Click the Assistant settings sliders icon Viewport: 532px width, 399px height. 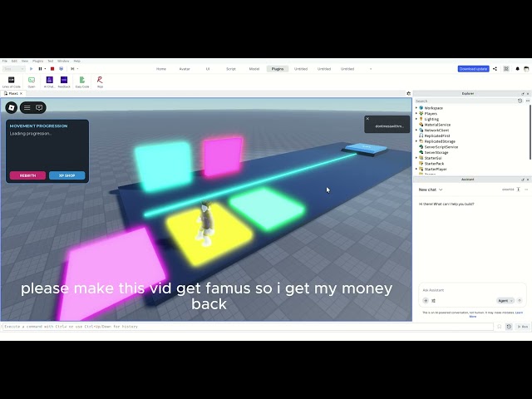pyautogui.click(x=434, y=301)
